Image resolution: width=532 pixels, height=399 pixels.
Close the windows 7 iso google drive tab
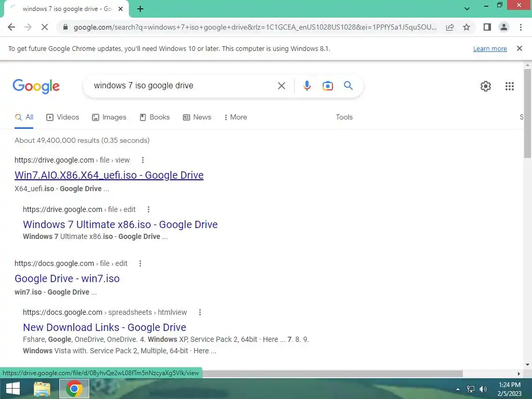(x=121, y=9)
